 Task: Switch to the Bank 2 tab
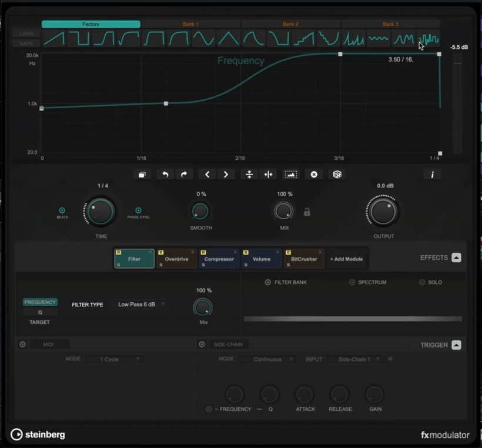pos(291,24)
